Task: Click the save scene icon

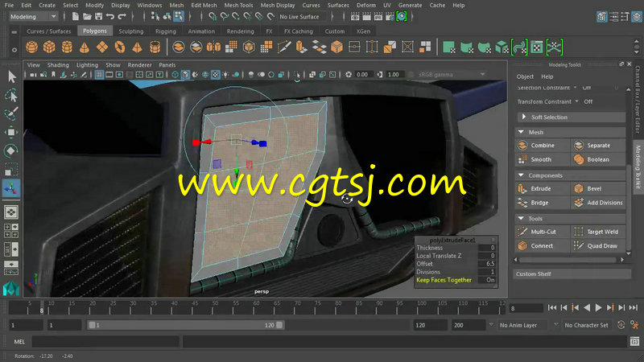Action: (x=98, y=16)
